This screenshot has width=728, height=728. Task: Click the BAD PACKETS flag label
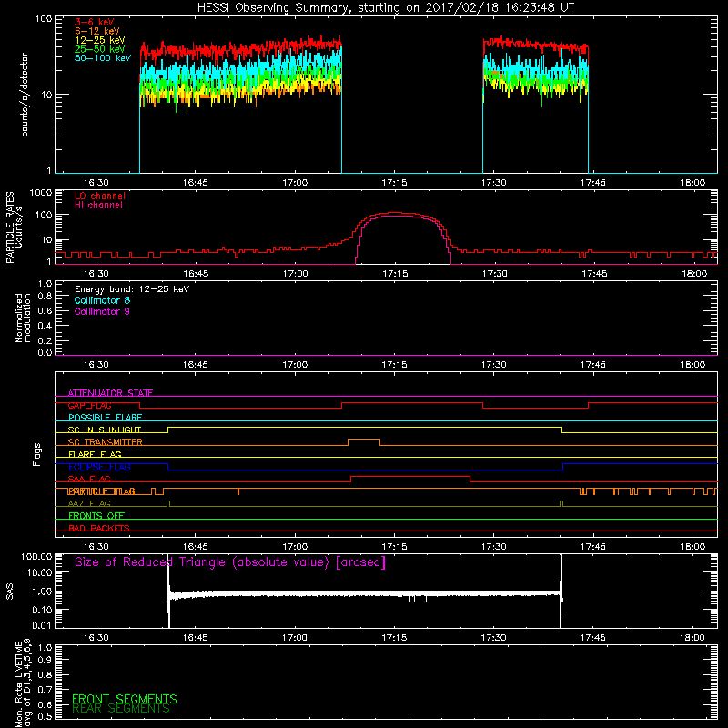pos(99,529)
